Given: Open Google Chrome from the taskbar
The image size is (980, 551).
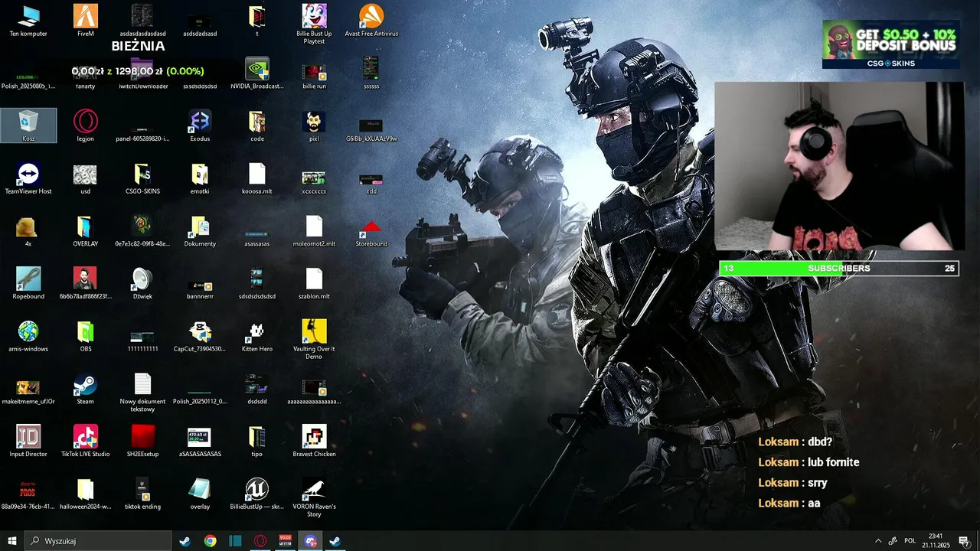Looking at the screenshot, I should tap(210, 541).
